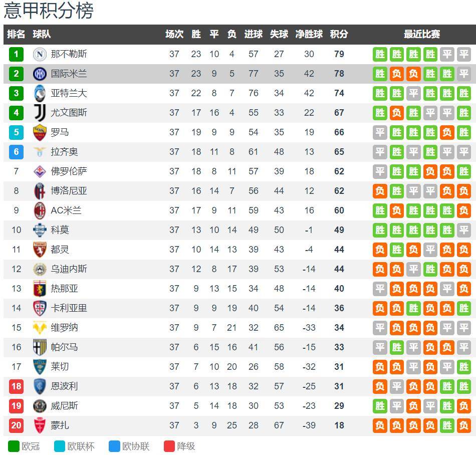
Task: Open the 佛罗伦萨 team name link
Action: pyautogui.click(x=69, y=171)
